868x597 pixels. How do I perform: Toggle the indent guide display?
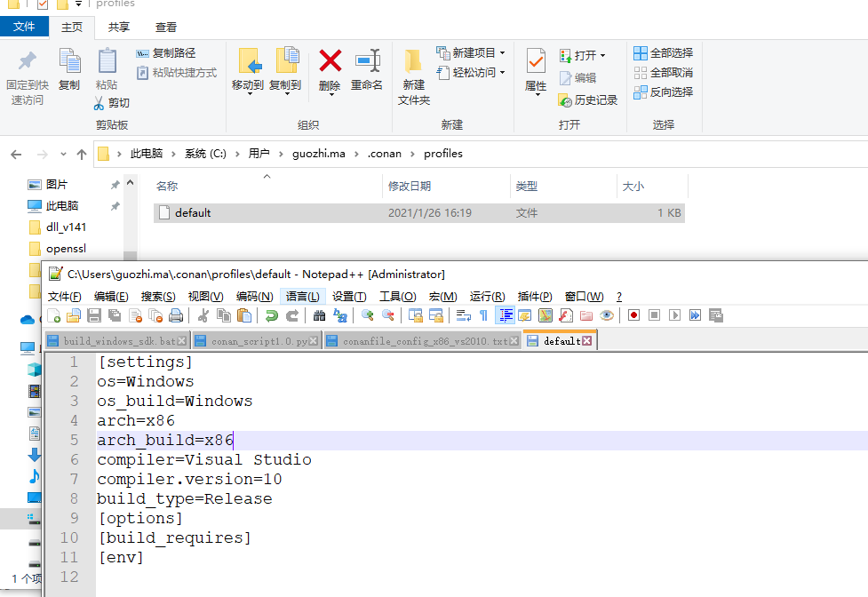pos(506,316)
